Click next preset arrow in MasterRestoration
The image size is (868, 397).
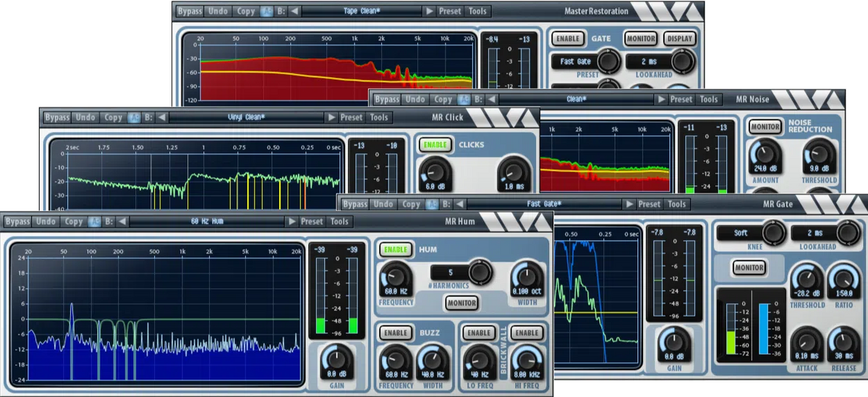pos(430,12)
